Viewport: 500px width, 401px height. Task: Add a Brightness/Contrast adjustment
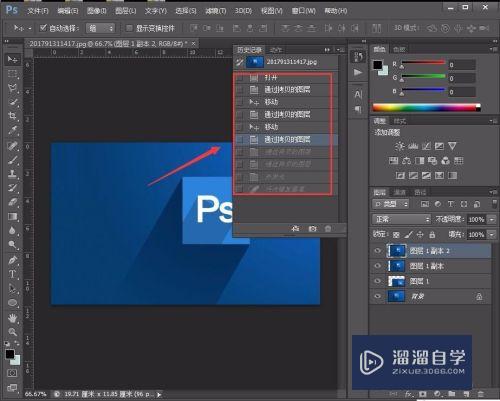pyautogui.click(x=399, y=146)
